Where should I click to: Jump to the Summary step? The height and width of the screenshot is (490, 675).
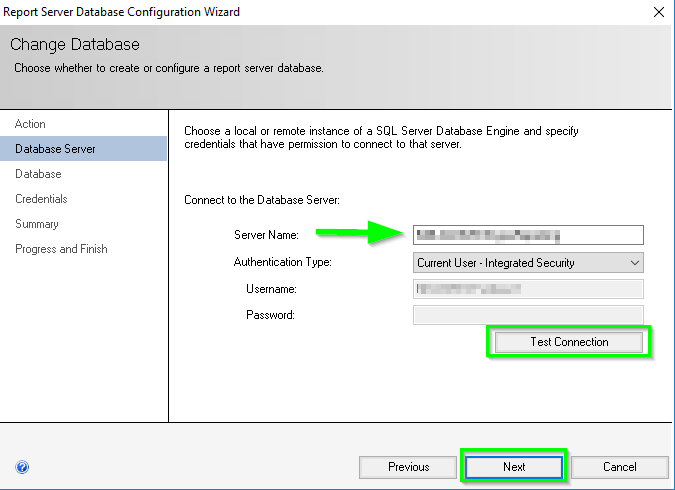coord(37,224)
